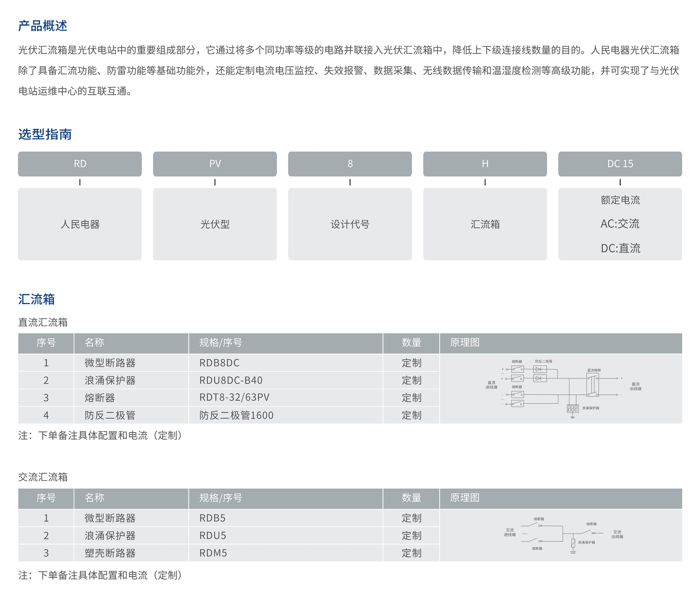
Task: Select the 额定电流 label
Action: [x=620, y=200]
